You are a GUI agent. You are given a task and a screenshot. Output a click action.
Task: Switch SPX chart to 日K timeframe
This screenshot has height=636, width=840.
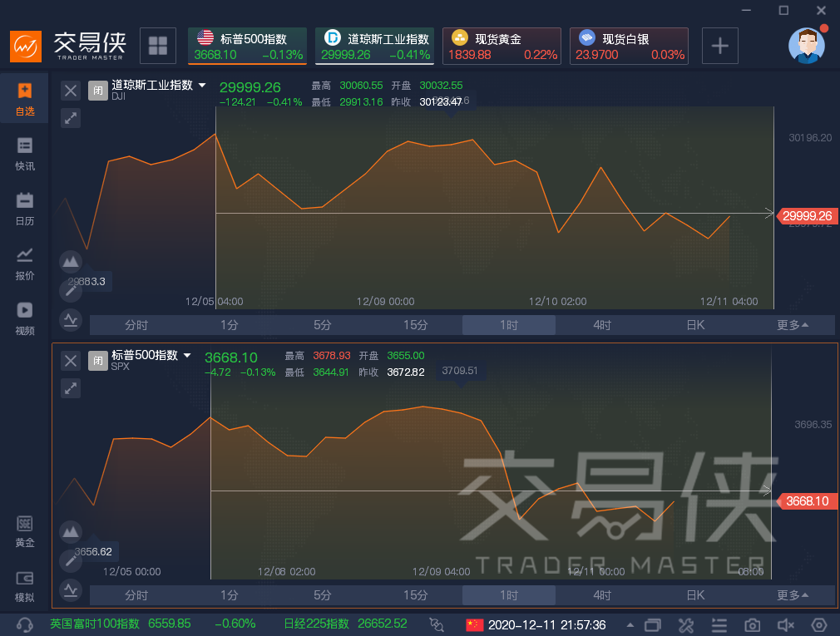pyautogui.click(x=695, y=595)
